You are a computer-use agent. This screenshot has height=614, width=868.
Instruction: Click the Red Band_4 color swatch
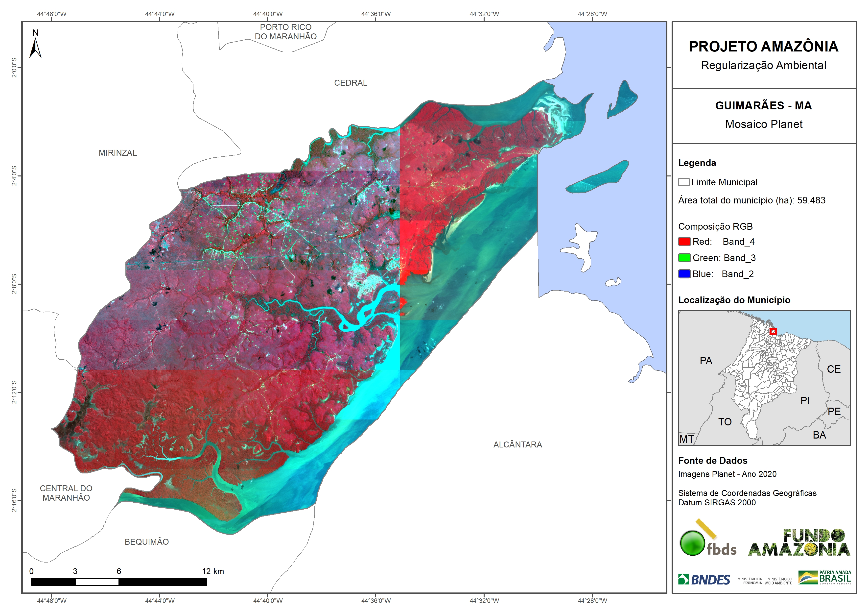point(684,242)
